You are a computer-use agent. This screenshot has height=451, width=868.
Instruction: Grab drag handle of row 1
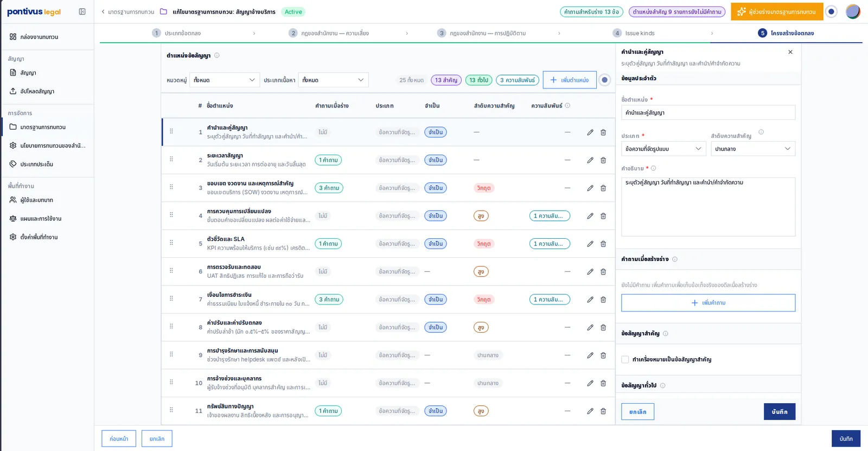(171, 131)
